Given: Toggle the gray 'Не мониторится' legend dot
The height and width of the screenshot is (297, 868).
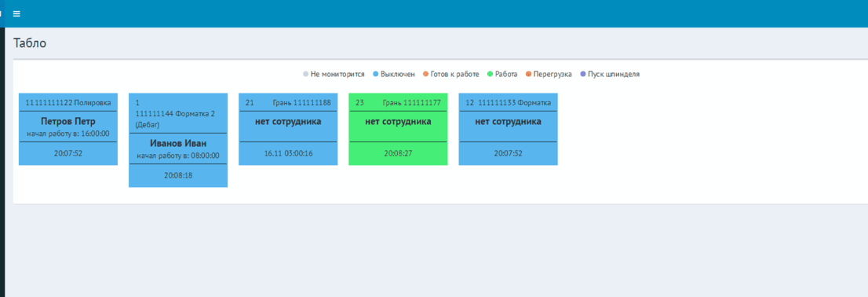Looking at the screenshot, I should (305, 74).
